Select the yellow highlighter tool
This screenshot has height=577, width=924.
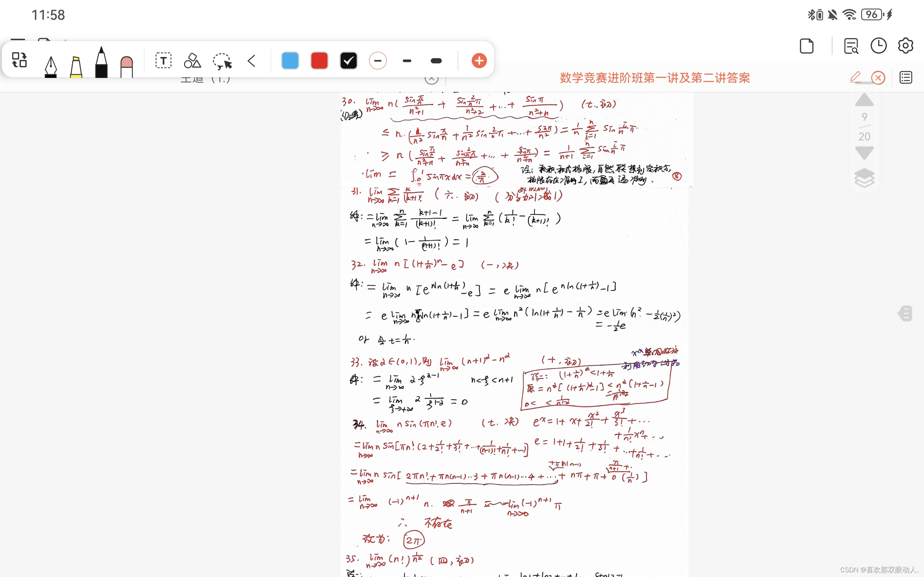click(76, 66)
